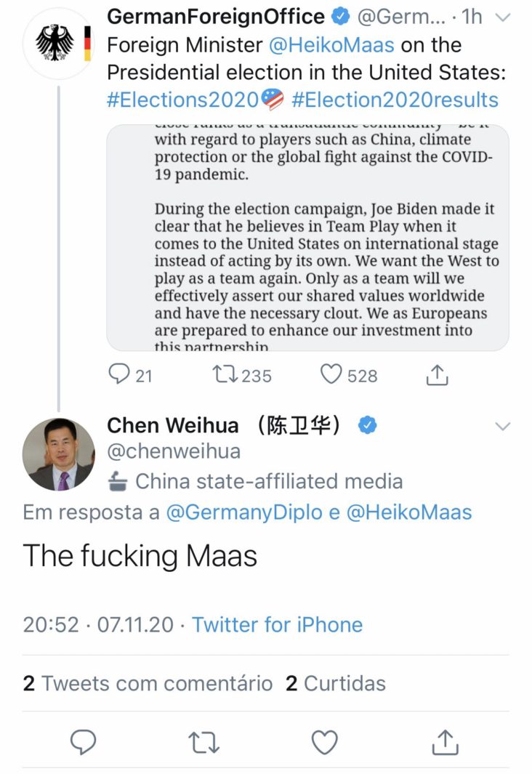Image resolution: width=532 pixels, height=774 pixels.
Task: Open @GermanyDiplo in reply line
Action: tap(244, 512)
